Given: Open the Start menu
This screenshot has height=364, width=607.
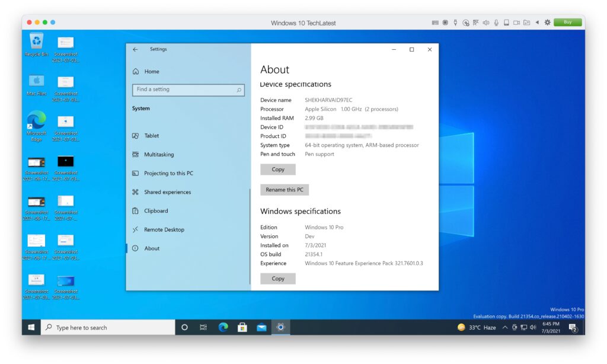Looking at the screenshot, I should point(30,327).
